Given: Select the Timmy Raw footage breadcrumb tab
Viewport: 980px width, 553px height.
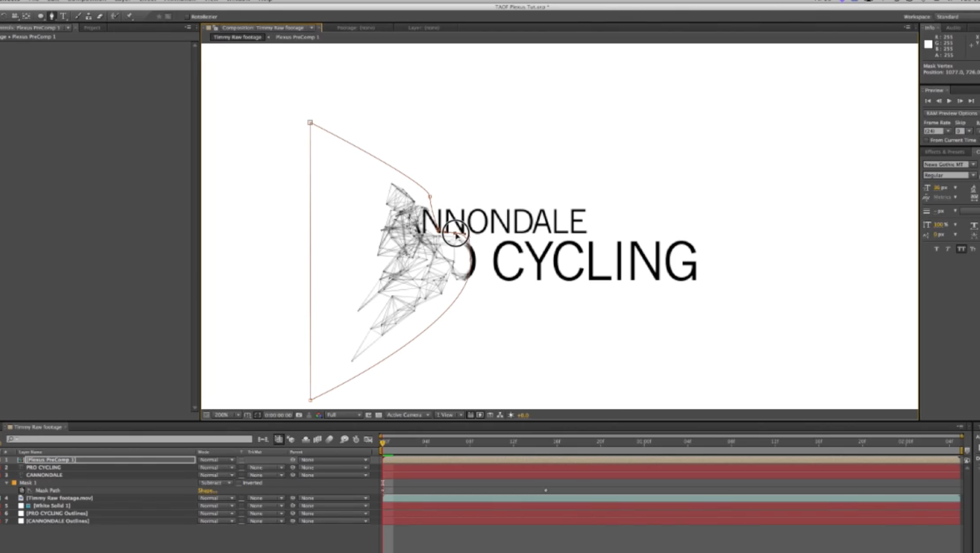Looking at the screenshot, I should [237, 37].
